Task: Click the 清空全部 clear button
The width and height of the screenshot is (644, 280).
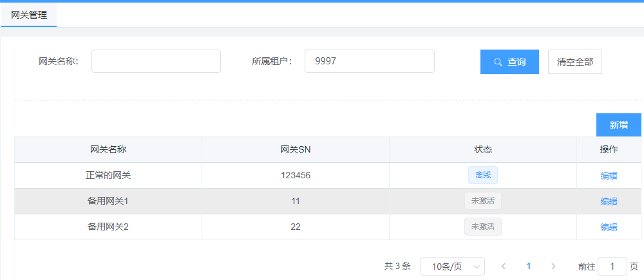Action: pos(574,62)
